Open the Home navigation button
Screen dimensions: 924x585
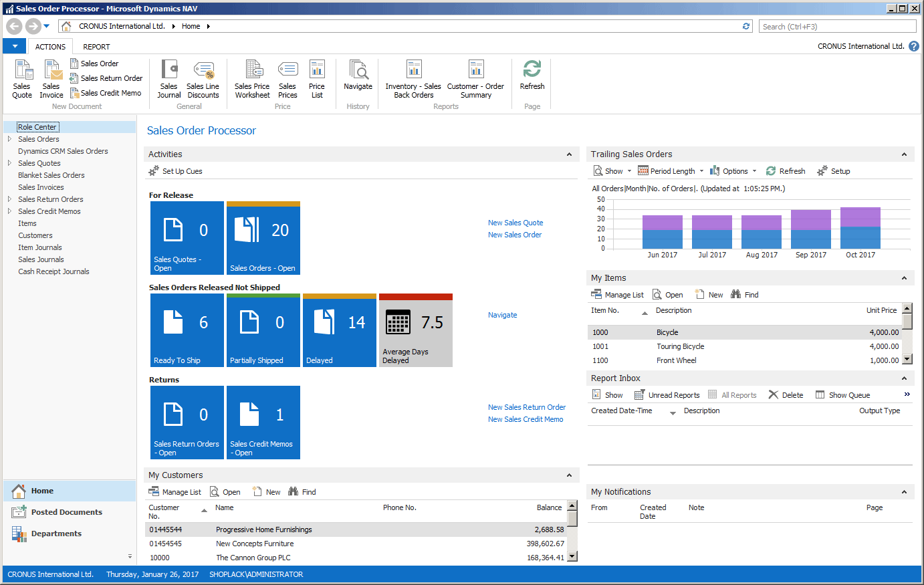pyautogui.click(x=70, y=491)
